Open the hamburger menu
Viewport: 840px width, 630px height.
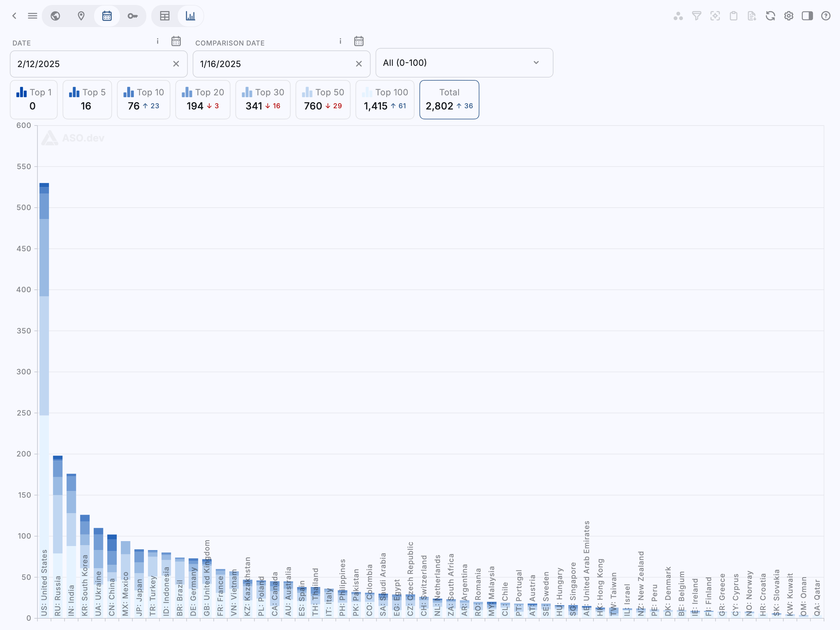click(x=33, y=16)
